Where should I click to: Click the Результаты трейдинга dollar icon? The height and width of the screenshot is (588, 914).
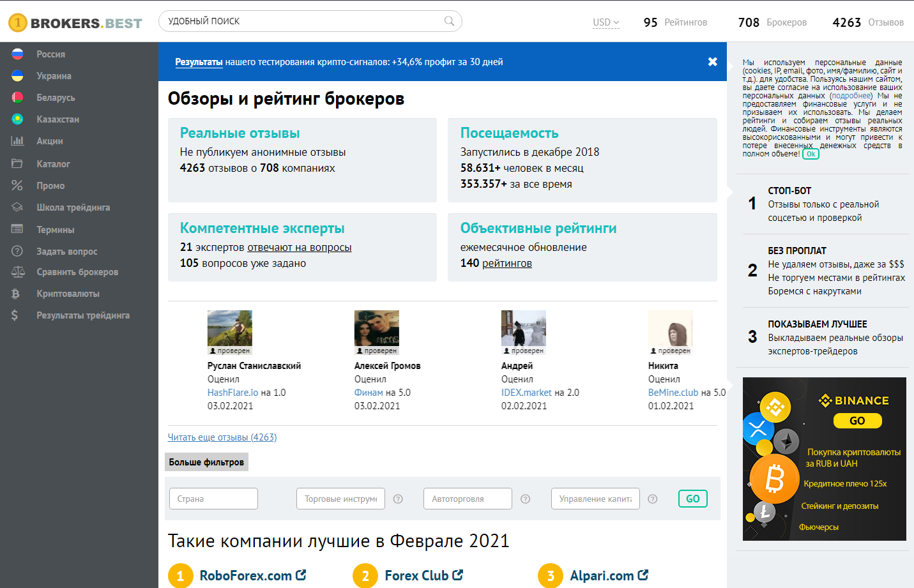coord(15,315)
